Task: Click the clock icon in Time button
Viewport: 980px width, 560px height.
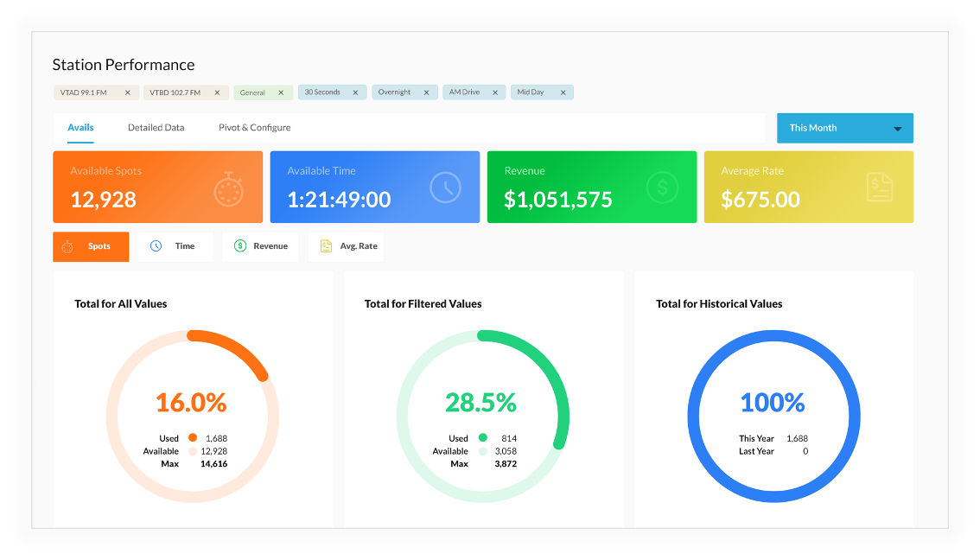Action: click(156, 246)
